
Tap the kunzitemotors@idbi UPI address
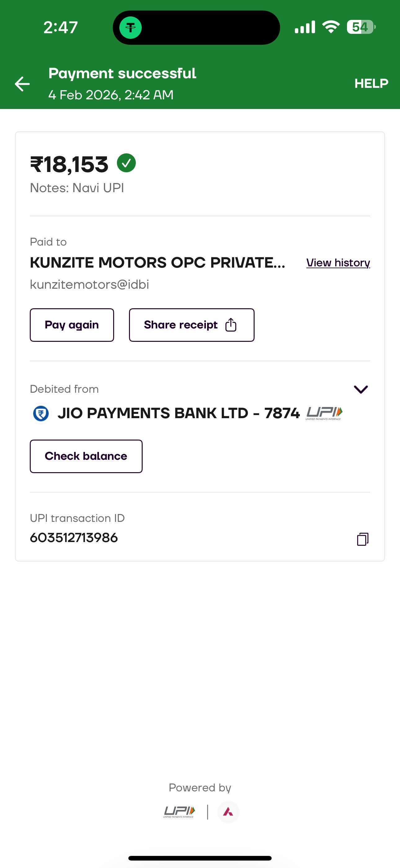90,285
